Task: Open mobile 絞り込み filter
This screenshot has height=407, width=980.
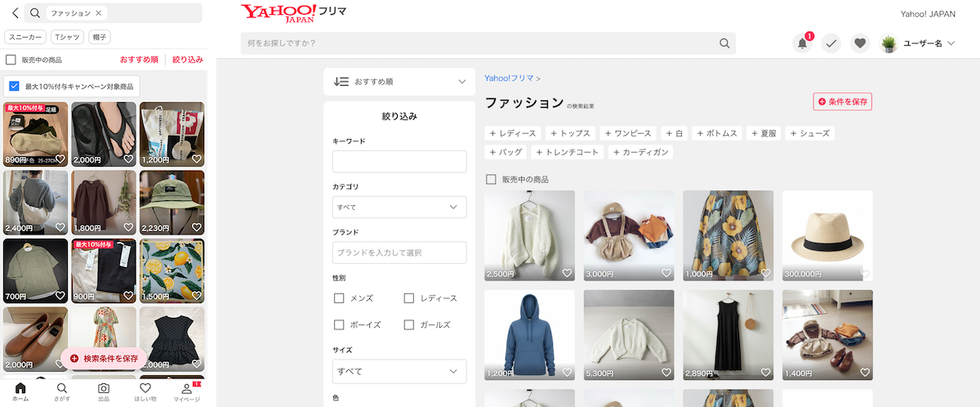Action: pyautogui.click(x=187, y=60)
